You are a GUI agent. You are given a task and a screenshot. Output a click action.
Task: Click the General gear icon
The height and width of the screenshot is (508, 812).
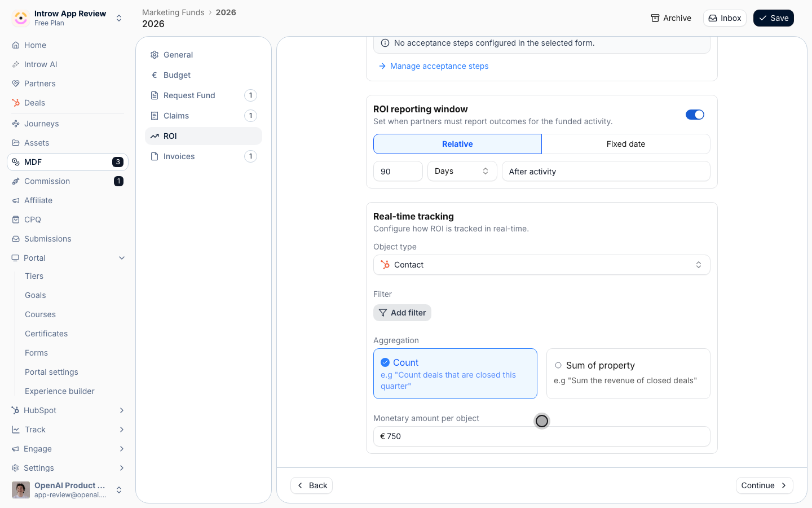155,55
